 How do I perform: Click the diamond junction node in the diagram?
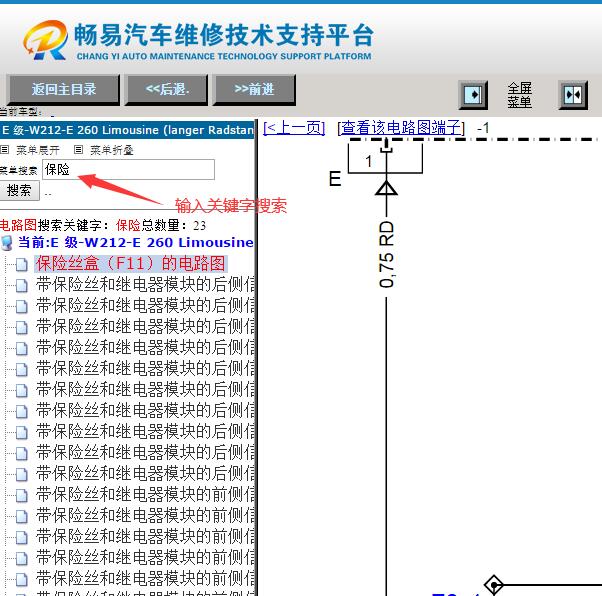point(494,584)
